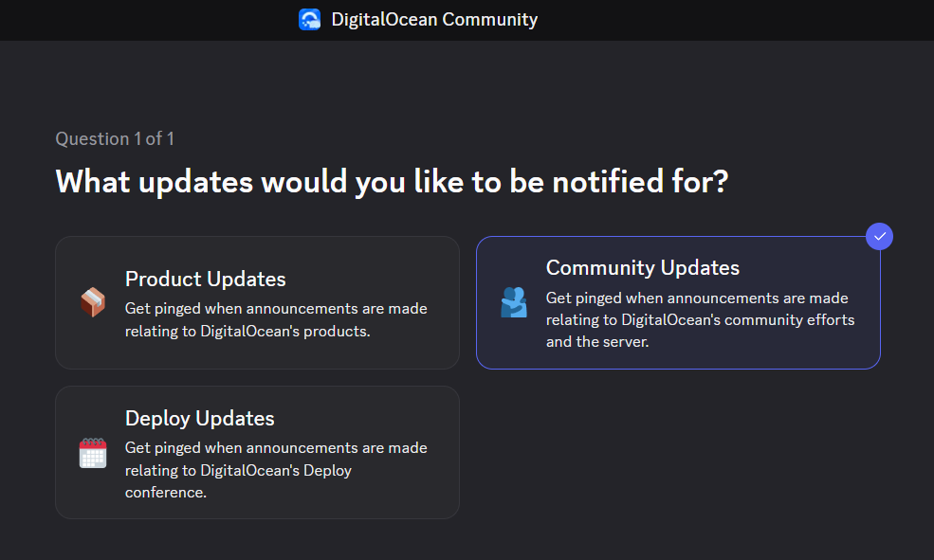934x560 pixels.
Task: Click the Deploy Updates heading text
Action: 199,418
